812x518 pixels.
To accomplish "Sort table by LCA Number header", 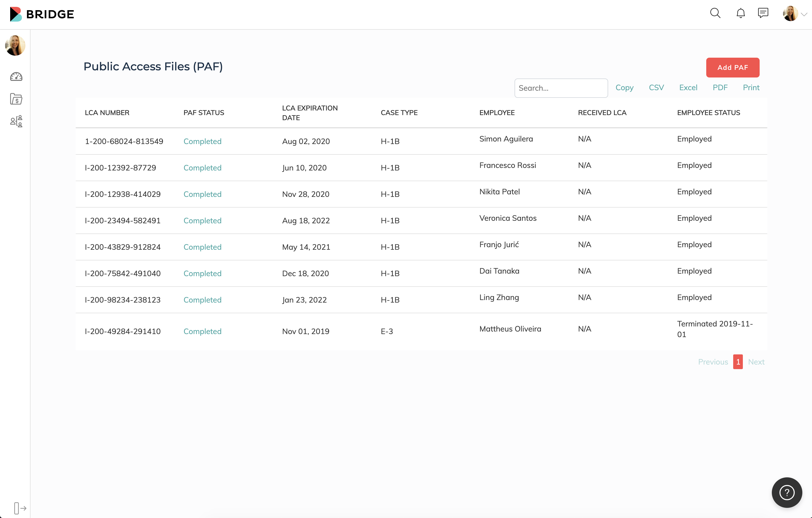I will (x=107, y=113).
